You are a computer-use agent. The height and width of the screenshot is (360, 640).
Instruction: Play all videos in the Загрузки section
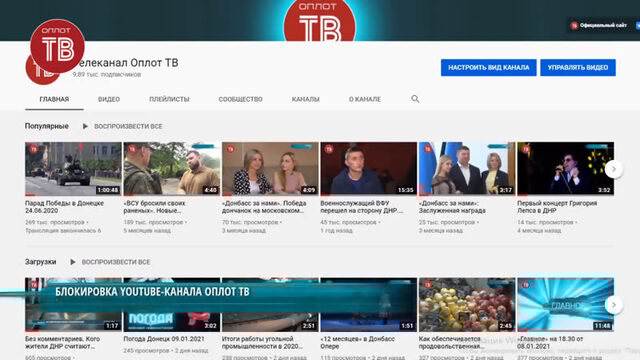[x=116, y=262]
